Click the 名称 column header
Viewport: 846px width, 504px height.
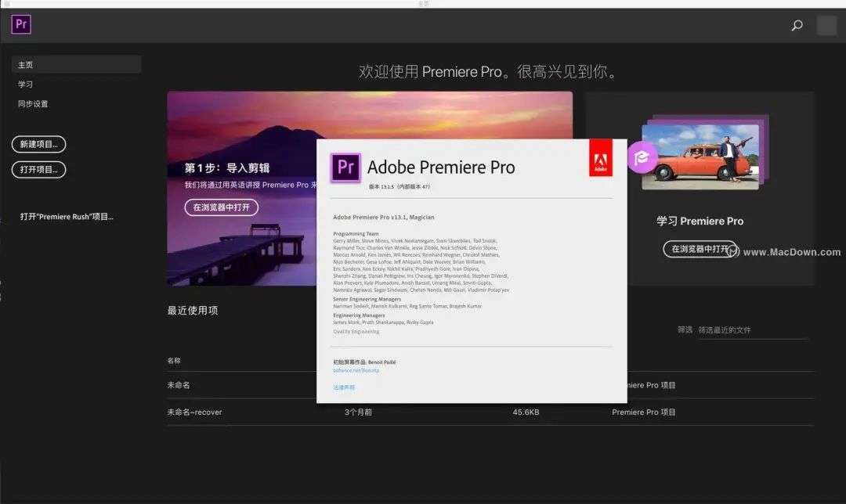pos(174,361)
